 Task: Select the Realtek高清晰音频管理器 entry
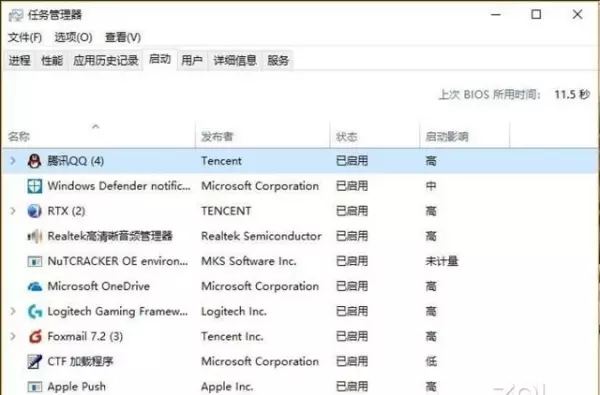(110, 236)
